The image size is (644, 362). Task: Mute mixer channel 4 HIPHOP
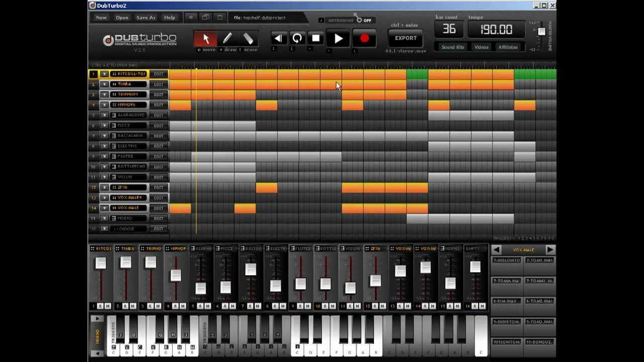(x=183, y=306)
